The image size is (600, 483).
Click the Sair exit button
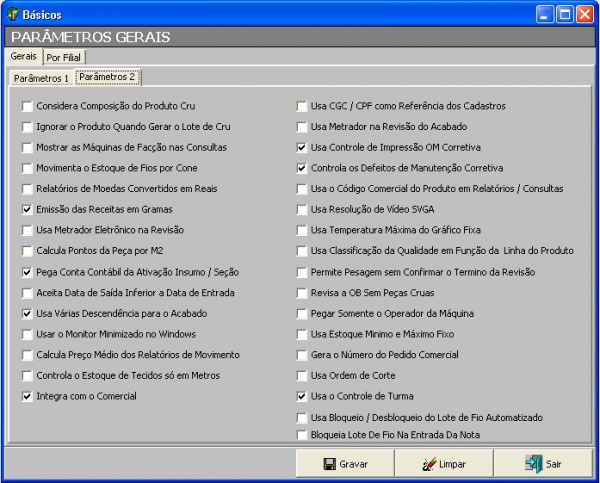[x=544, y=464]
